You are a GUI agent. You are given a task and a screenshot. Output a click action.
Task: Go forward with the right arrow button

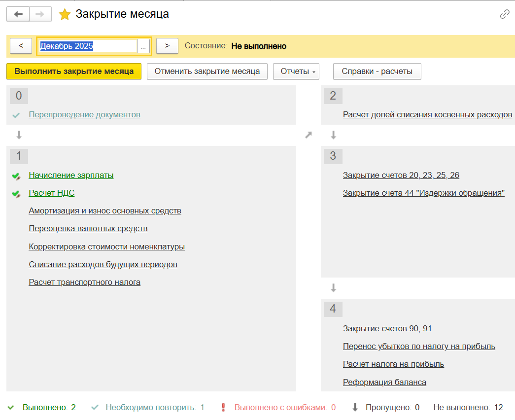pyautogui.click(x=40, y=14)
